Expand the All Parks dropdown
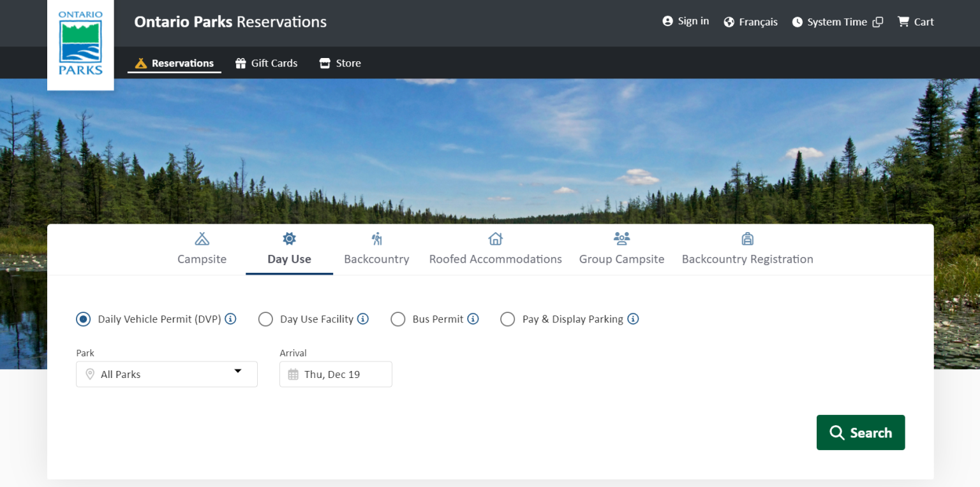This screenshot has height=487, width=980. click(167, 374)
